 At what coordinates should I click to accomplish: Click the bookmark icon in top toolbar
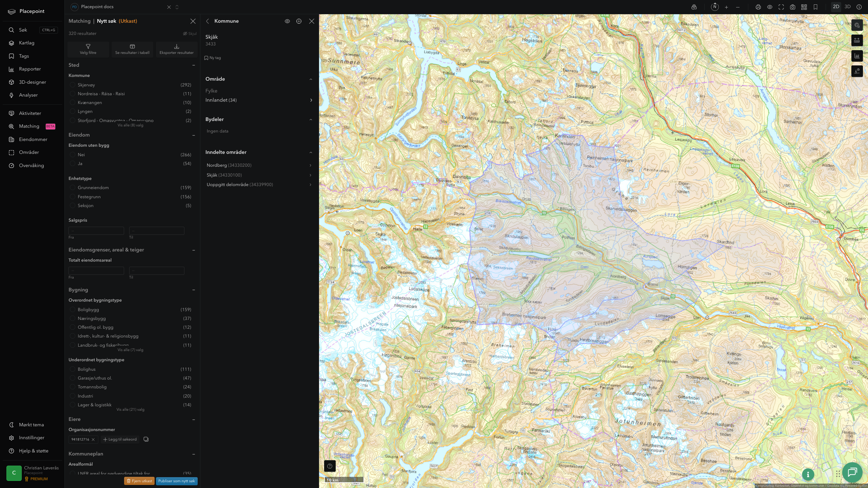815,7
